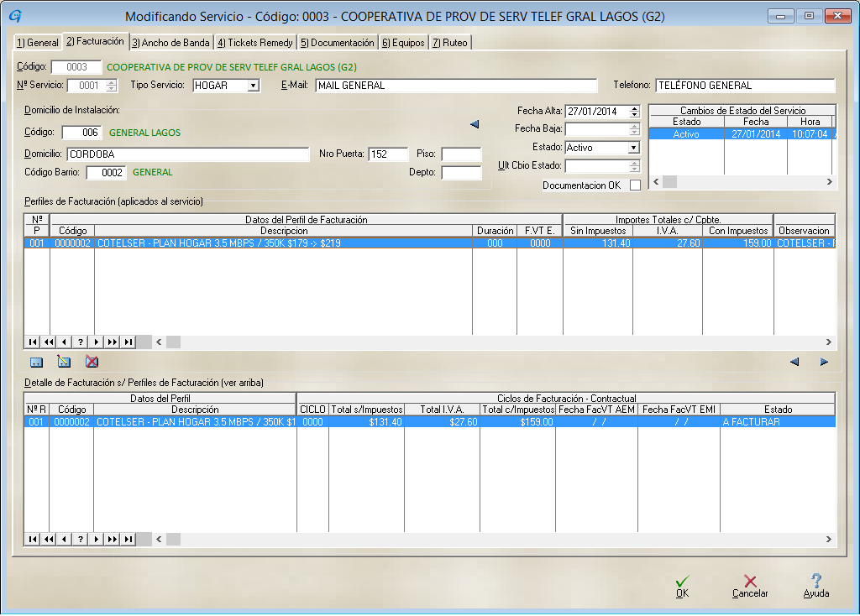The height and width of the screenshot is (616, 860).
Task: Open 3) Ancho de Banda tab
Action: [170, 43]
